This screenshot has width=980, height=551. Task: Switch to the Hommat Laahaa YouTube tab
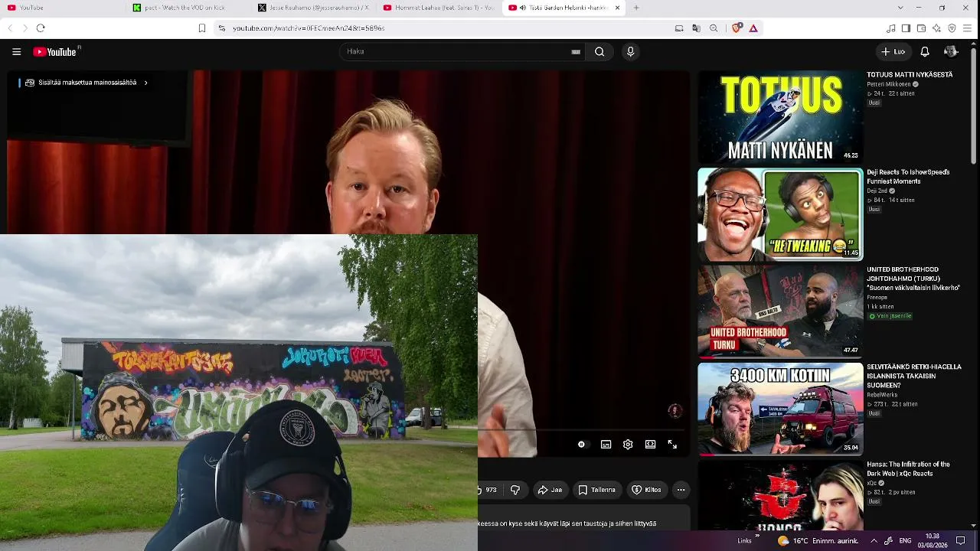[439, 8]
